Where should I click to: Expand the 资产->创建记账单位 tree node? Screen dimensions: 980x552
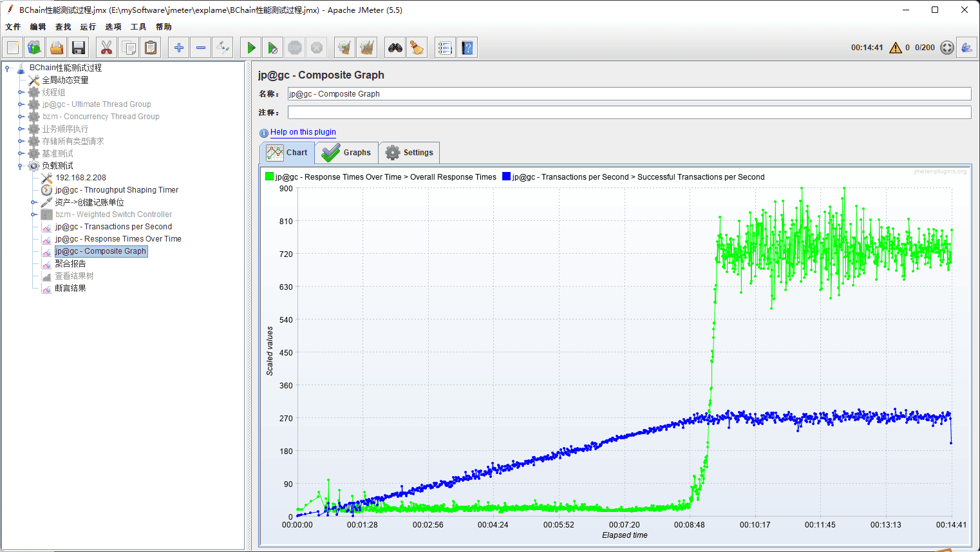pyautogui.click(x=33, y=202)
